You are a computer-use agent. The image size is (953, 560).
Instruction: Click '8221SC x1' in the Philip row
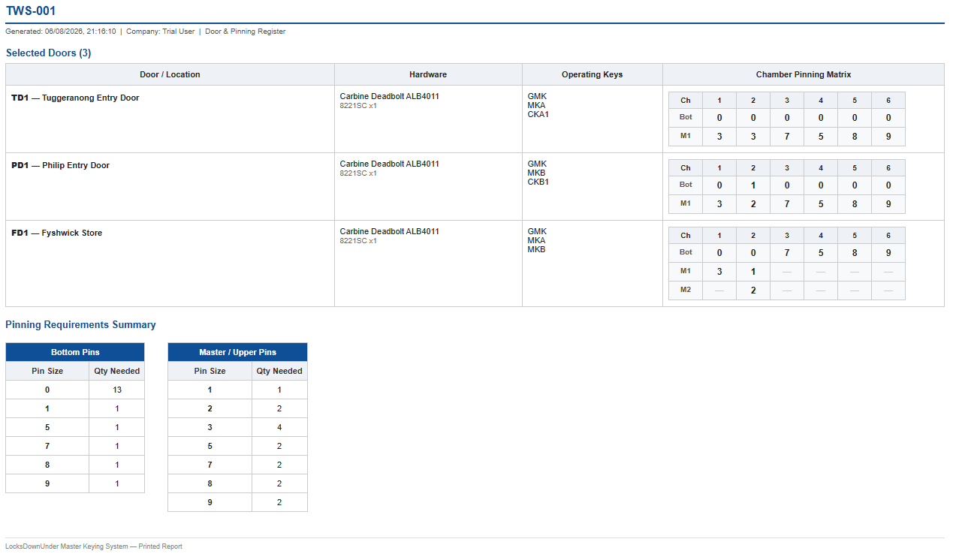pos(358,173)
